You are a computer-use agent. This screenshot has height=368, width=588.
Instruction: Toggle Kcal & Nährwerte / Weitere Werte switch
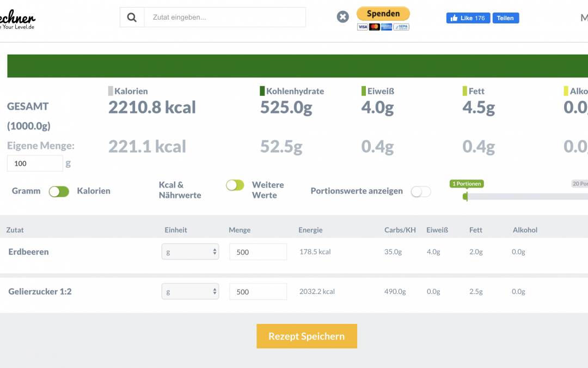click(235, 185)
